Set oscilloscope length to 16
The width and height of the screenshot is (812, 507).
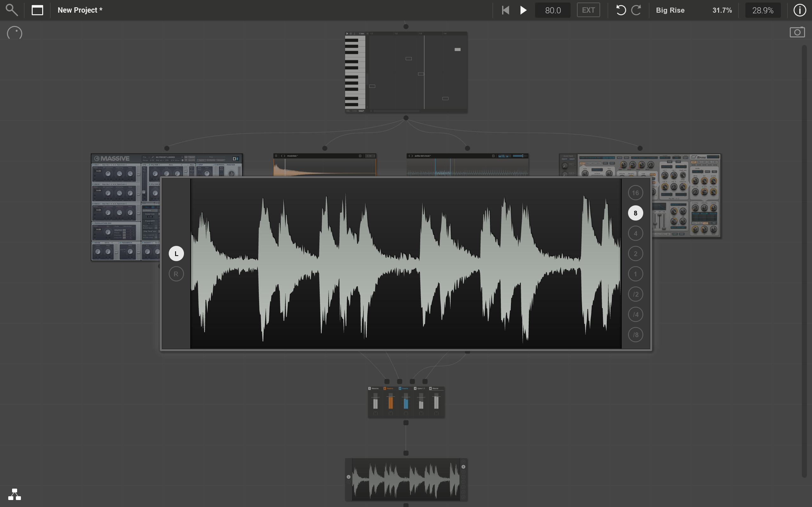[x=635, y=193]
